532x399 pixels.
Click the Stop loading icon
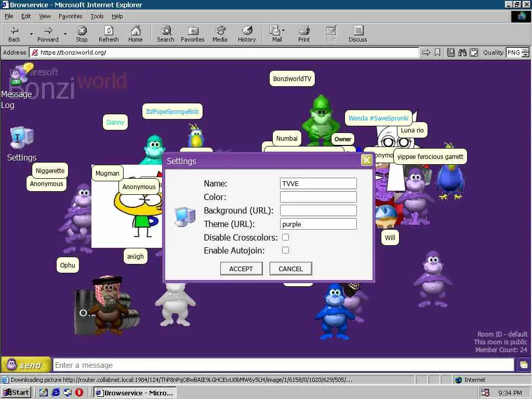point(82,34)
